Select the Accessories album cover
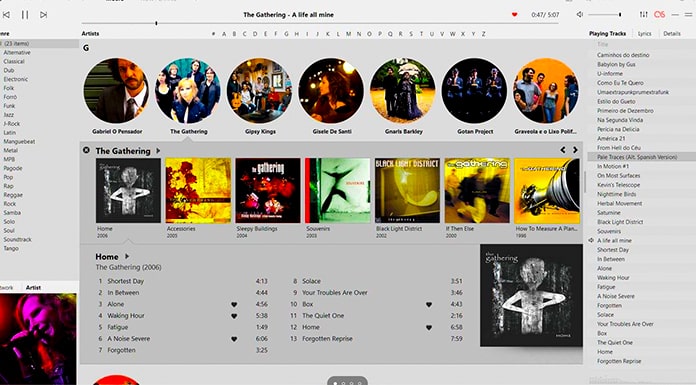The width and height of the screenshot is (696, 385). [x=198, y=191]
